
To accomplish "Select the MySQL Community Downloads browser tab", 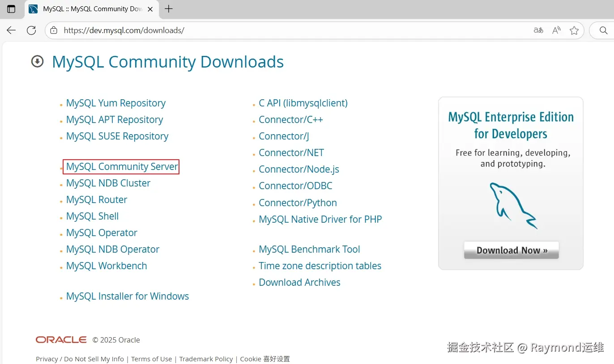I will tap(91, 9).
